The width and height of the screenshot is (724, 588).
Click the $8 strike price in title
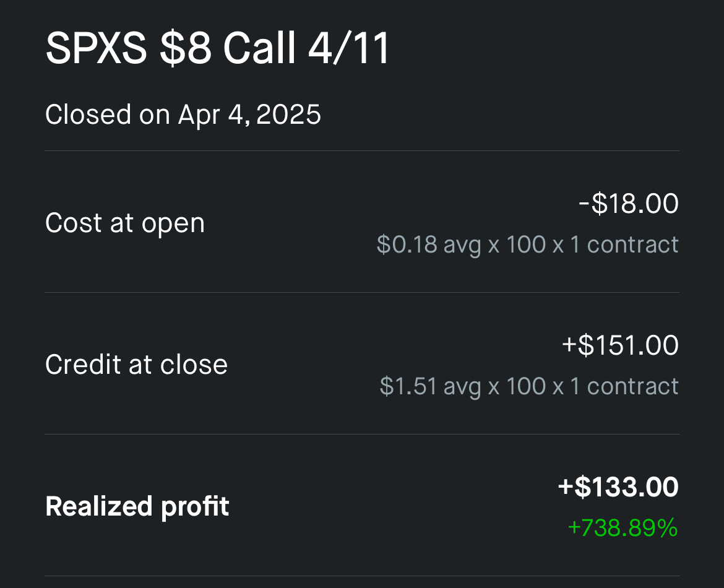click(186, 48)
